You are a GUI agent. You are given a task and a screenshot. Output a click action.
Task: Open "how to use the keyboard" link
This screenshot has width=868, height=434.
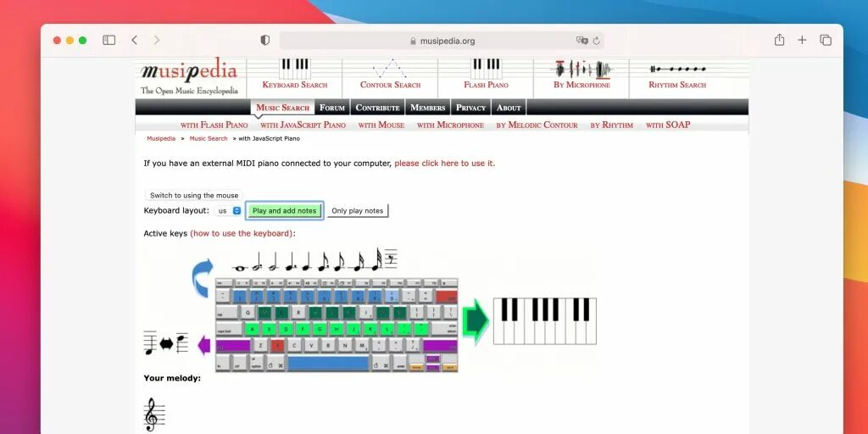coord(242,234)
